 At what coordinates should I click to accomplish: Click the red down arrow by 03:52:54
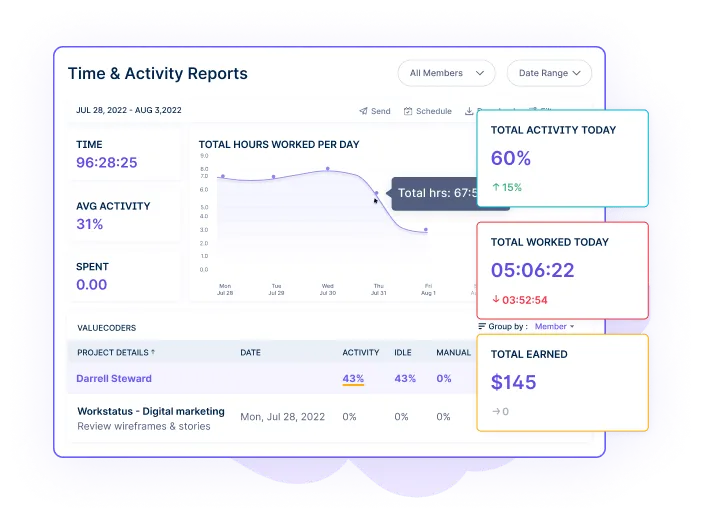(x=496, y=299)
